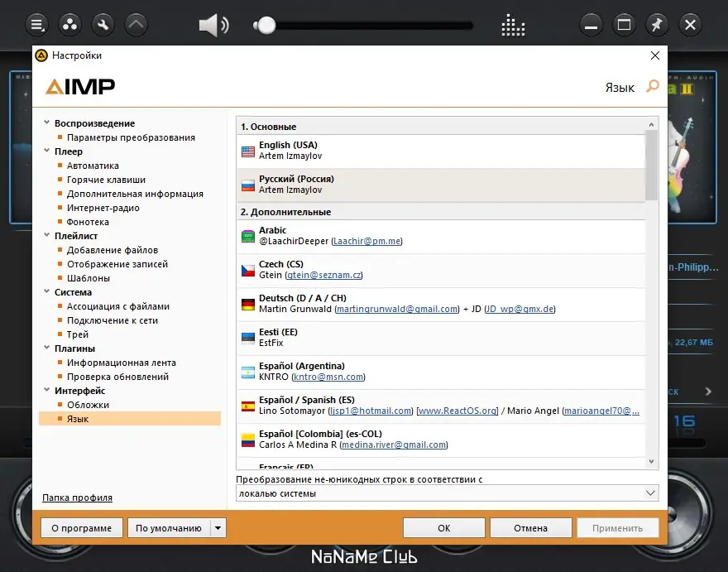Viewport: 728px width, 572px height.
Task: Click language list scrollbar thumb
Action: 651,165
